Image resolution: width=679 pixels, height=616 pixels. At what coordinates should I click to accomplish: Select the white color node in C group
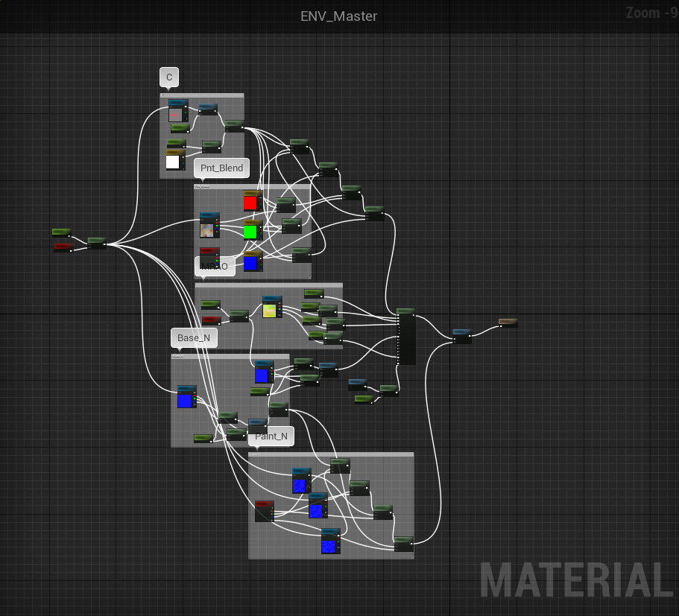pos(175,160)
